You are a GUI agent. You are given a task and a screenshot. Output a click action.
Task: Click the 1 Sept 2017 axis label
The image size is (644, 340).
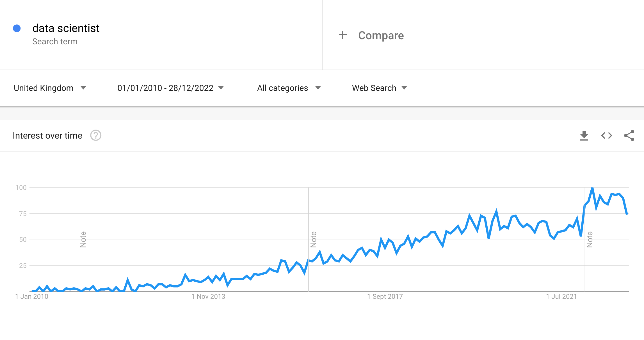click(385, 297)
